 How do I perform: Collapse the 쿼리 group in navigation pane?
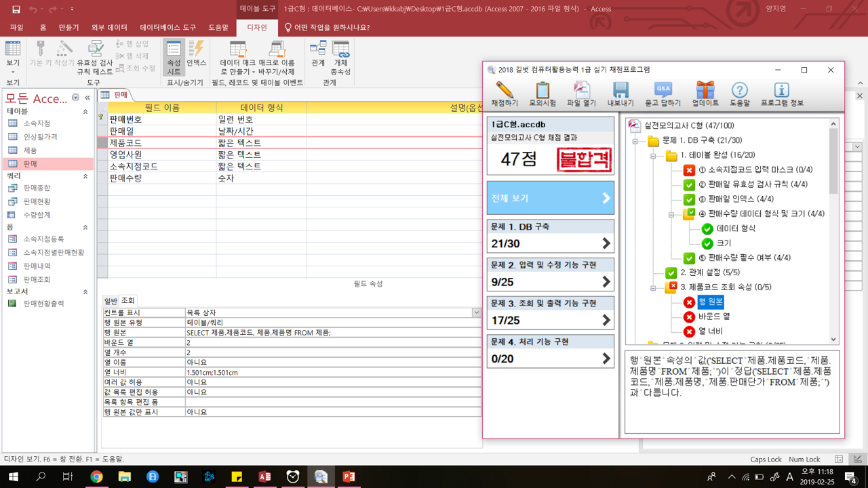coord(85,176)
